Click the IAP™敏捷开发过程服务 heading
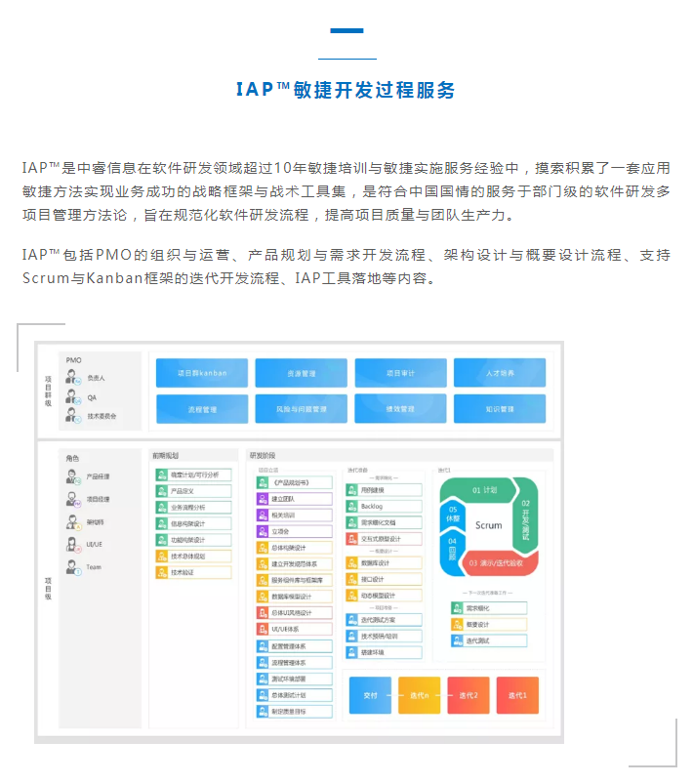The width and height of the screenshot is (693, 784). [x=346, y=91]
